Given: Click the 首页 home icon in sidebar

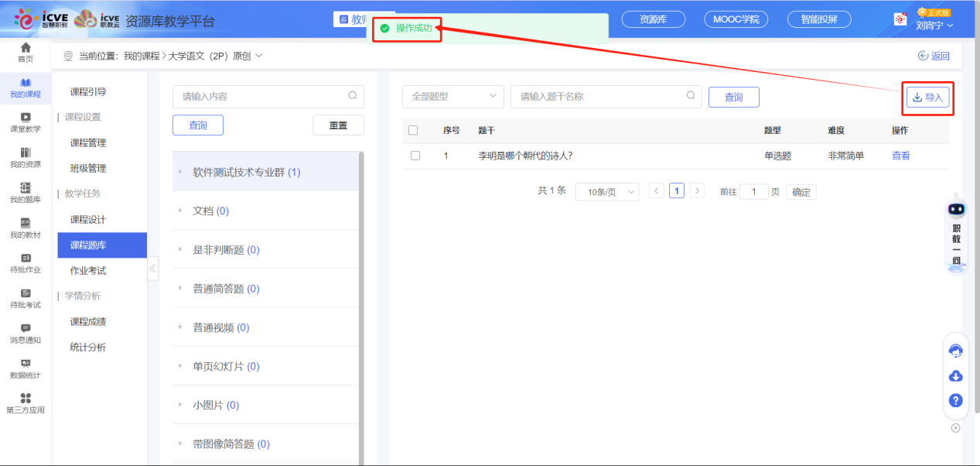Looking at the screenshot, I should (x=26, y=51).
